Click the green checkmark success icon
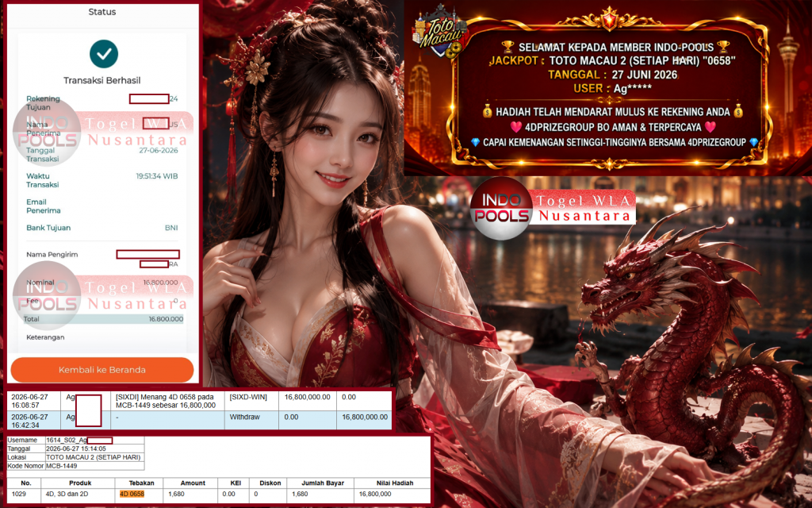This screenshot has height=508, width=812. point(104,54)
